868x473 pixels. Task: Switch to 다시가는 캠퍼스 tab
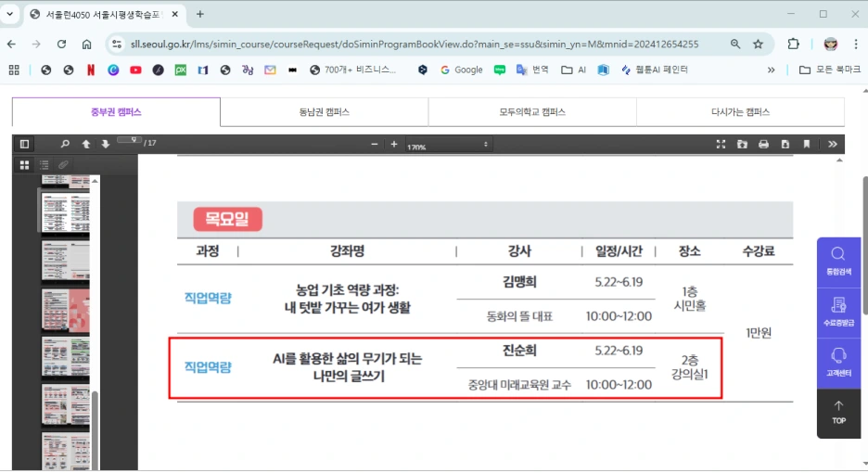point(741,112)
